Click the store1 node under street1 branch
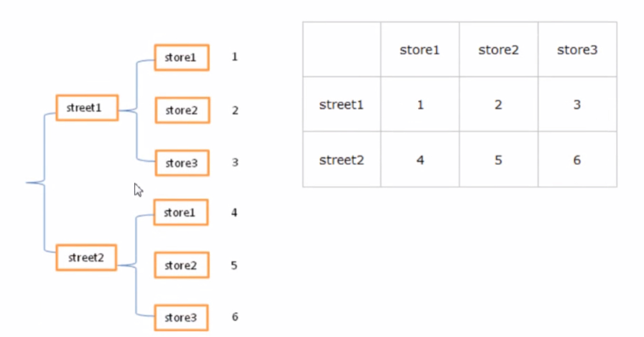Screen dimensions: 644x337 182,57
